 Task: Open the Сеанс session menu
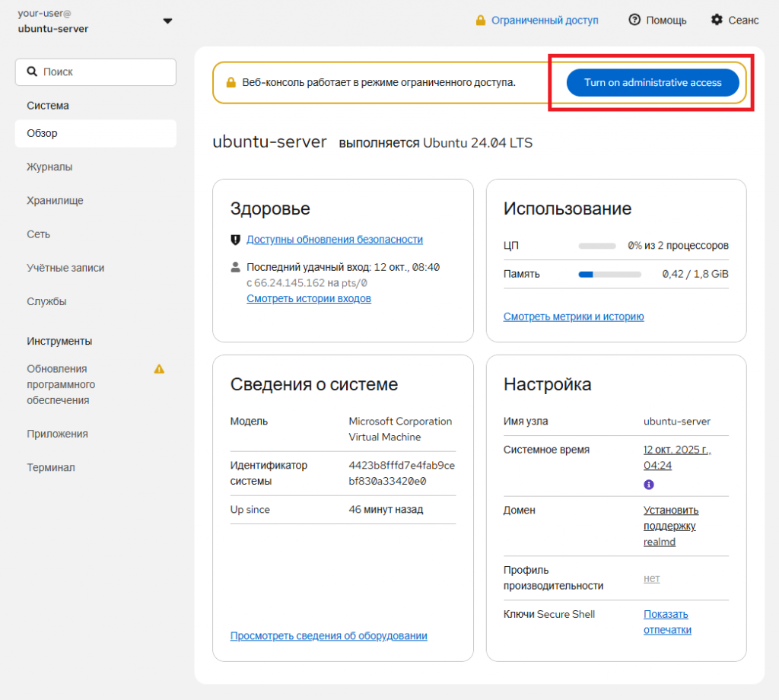pos(735,21)
